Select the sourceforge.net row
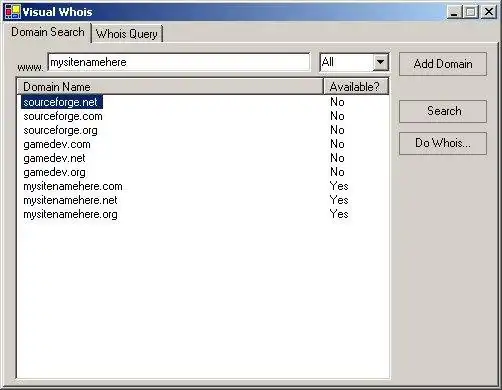Viewport: 502px width, 390px height. 203,102
